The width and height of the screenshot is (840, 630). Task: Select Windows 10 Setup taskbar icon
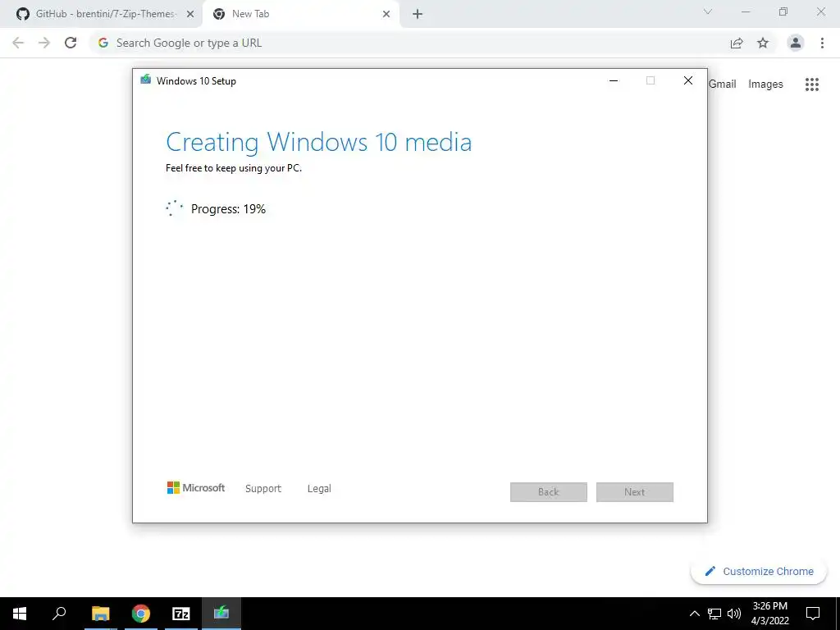tap(221, 614)
